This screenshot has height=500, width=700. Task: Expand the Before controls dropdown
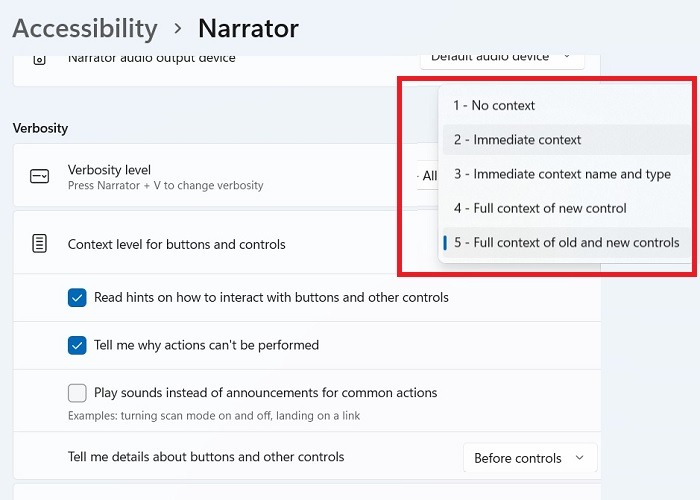529,458
